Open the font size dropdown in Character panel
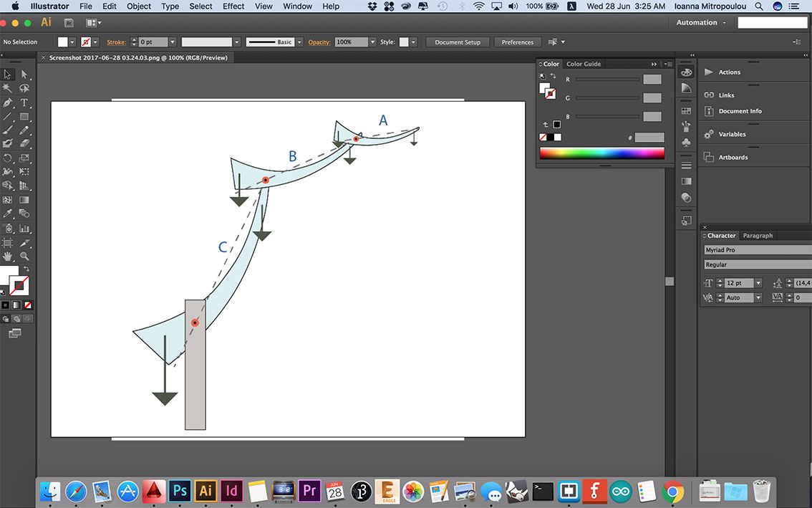812x508 pixels. (758, 282)
